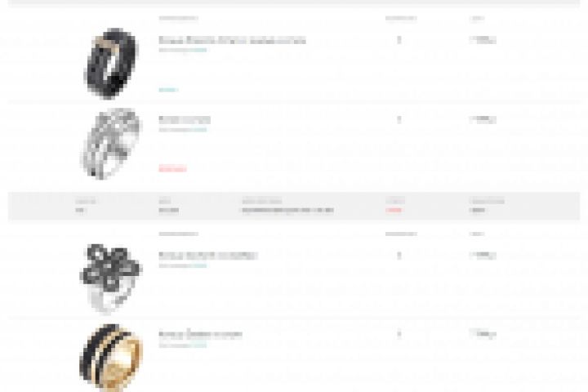Screen dimensions: 588x392
Task: Open the black flower ring thumbnail
Action: coord(111,278)
